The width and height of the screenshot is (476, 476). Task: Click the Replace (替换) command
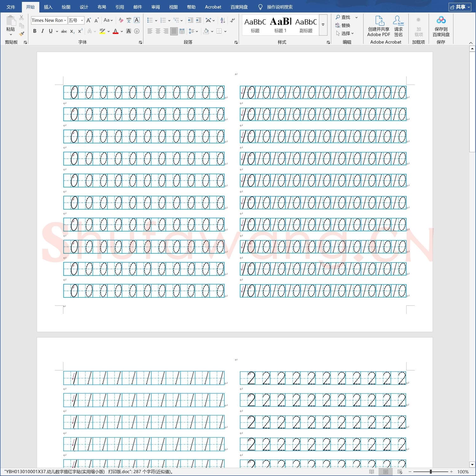(x=343, y=25)
